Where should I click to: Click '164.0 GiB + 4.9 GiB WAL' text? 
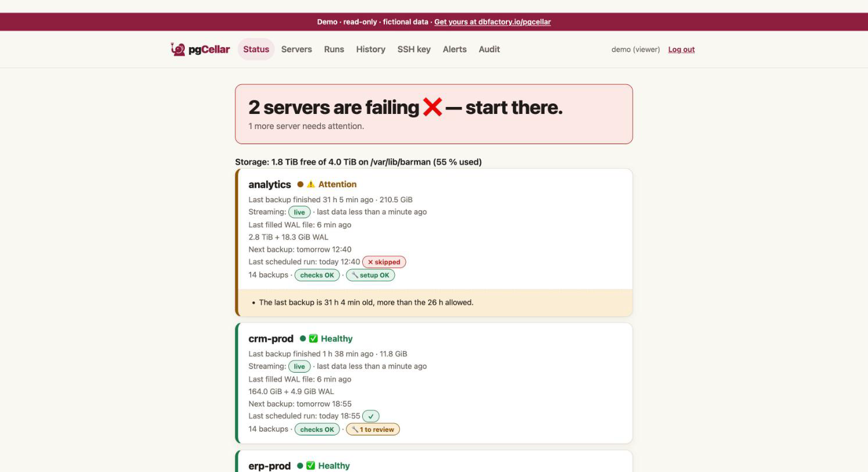pyautogui.click(x=291, y=391)
